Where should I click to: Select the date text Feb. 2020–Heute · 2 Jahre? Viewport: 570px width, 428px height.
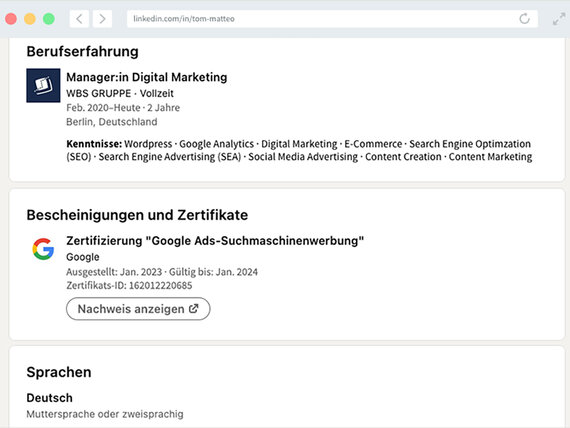pos(123,108)
